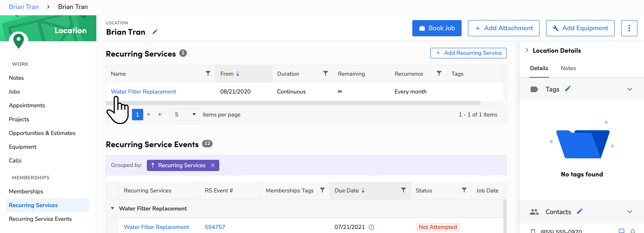Click the 1 - 1 of 1 items text
The height and width of the screenshot is (233, 644).
[478, 114]
